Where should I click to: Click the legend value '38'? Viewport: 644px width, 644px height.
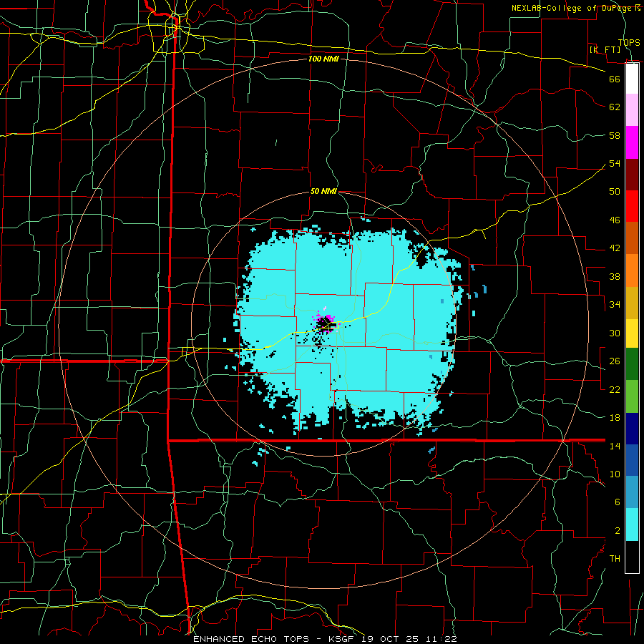click(615, 276)
